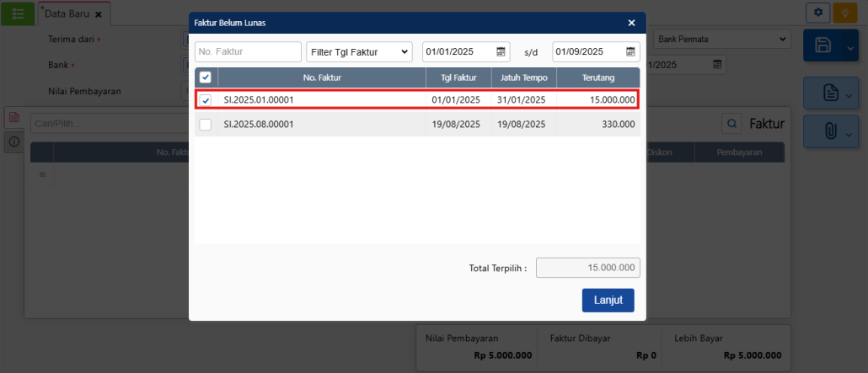Sort by the Jatuh Tempo column header
Viewport: 868px width, 373px height.
tap(522, 77)
